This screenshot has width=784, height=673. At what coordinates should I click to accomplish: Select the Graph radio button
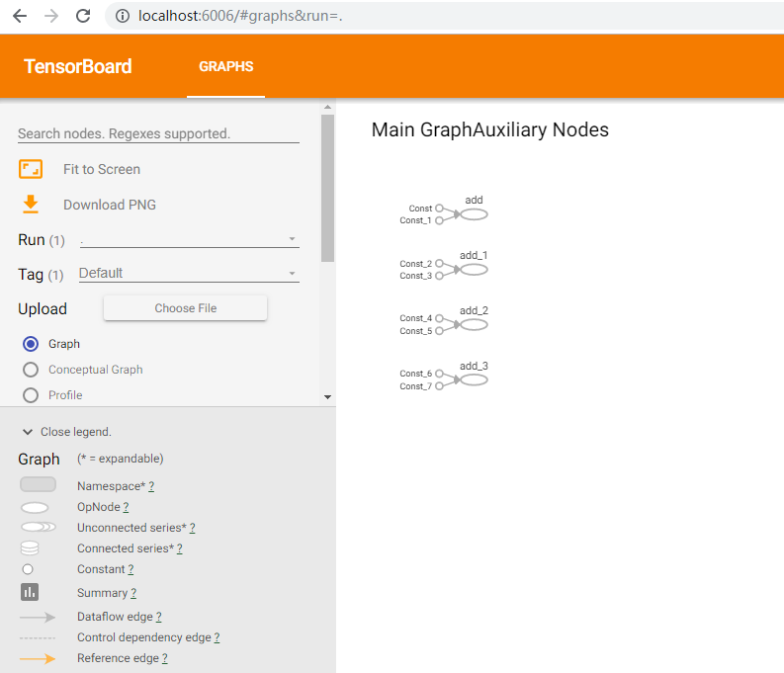click(31, 344)
